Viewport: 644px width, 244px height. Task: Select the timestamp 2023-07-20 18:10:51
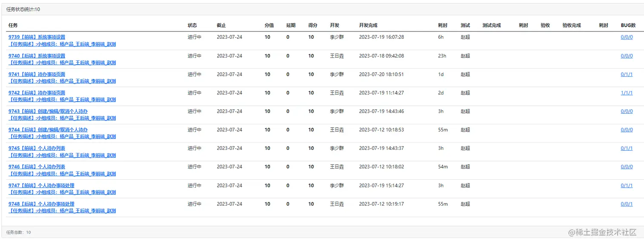point(382,74)
